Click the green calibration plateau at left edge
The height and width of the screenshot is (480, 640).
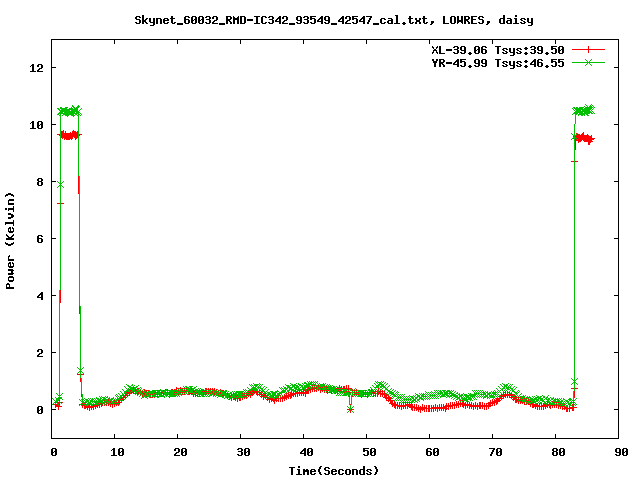coord(68,111)
